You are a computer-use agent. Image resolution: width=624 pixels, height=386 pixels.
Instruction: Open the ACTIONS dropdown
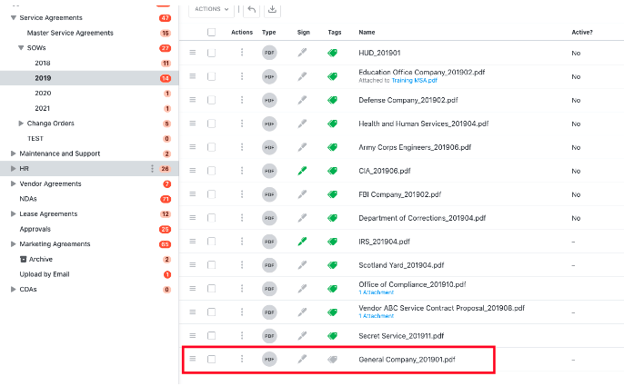coord(211,9)
